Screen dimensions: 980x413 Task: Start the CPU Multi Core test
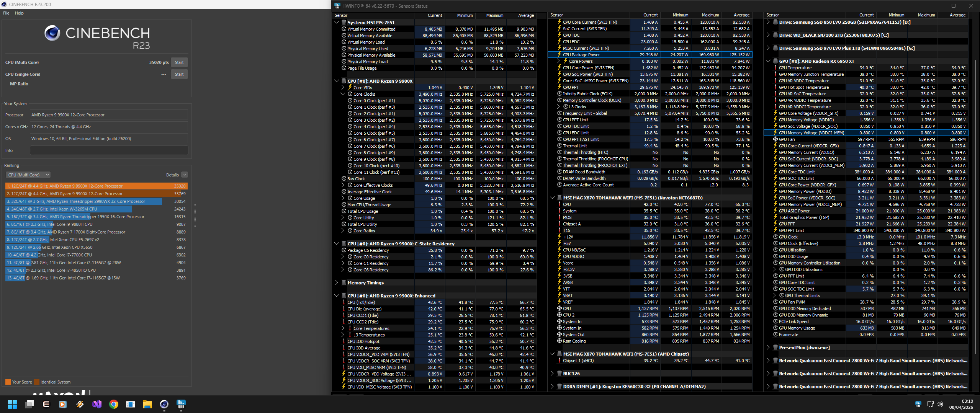(x=179, y=62)
